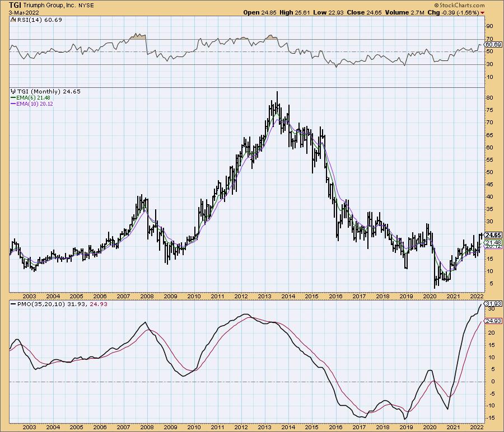Image resolution: width=504 pixels, height=432 pixels.
Task: Click the RSI(14) indicator icon
Action: point(13,20)
